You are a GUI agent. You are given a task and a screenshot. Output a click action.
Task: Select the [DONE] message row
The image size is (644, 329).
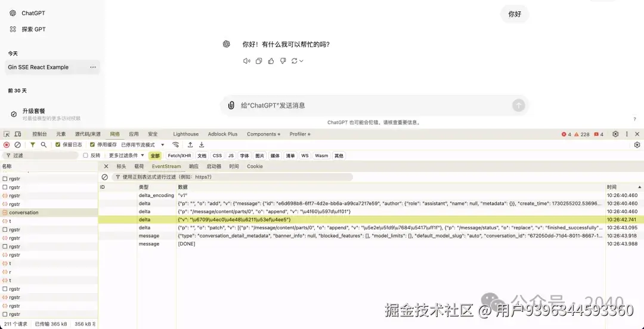tap(371, 244)
